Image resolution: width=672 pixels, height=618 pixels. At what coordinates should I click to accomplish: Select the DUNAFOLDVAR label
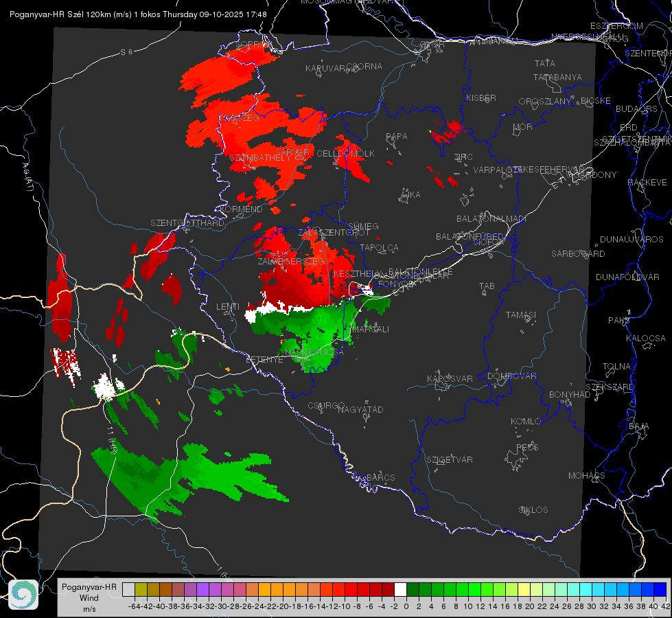pyautogui.click(x=627, y=277)
